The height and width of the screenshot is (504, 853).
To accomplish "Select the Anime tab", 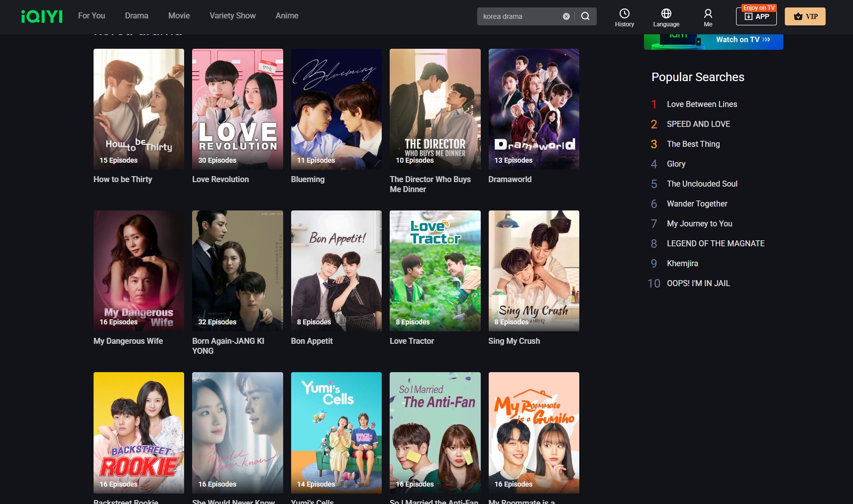I will tap(287, 15).
